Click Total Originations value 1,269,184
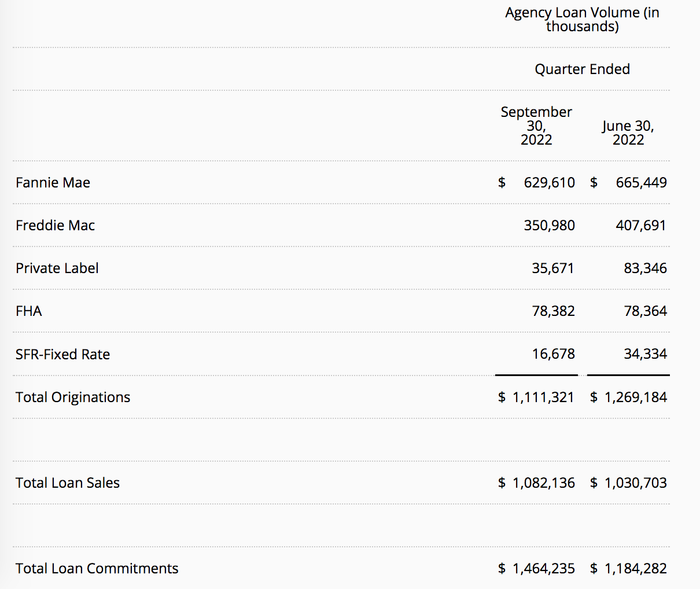The image size is (700, 589). [636, 397]
